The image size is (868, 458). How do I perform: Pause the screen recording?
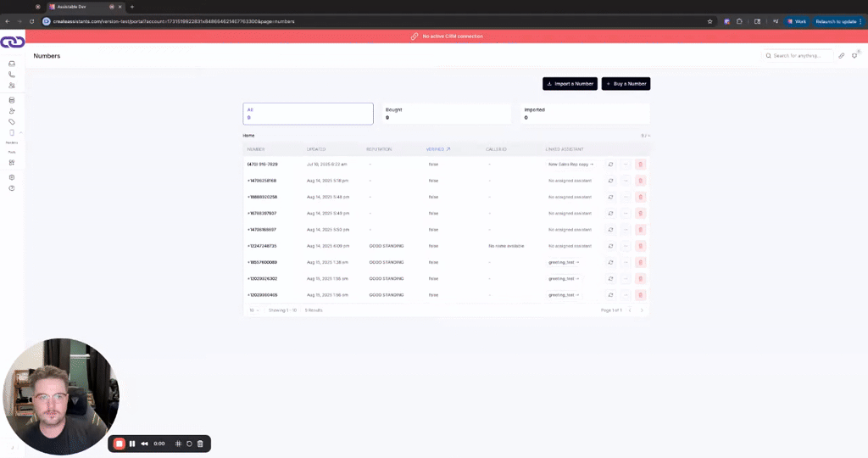[132, 444]
